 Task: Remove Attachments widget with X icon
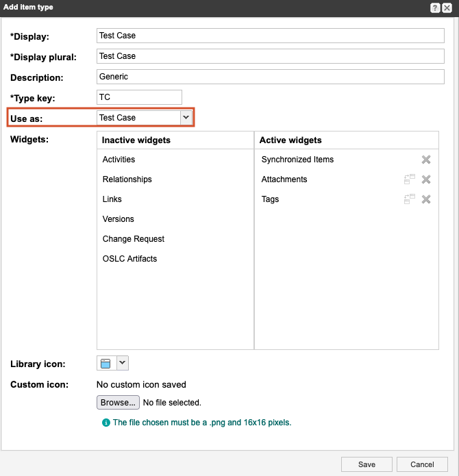coord(425,179)
